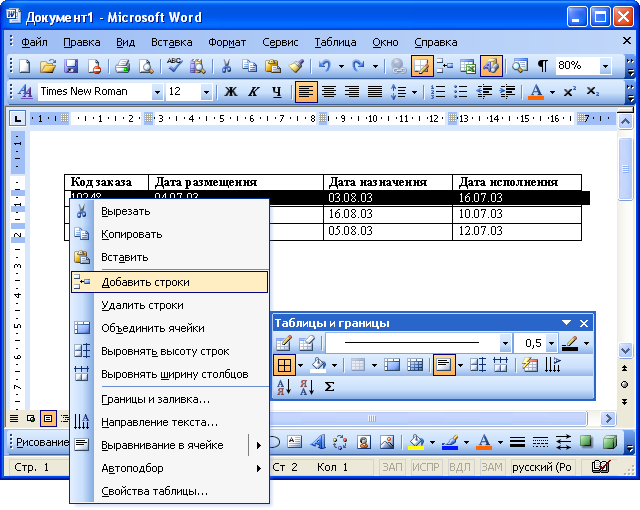This screenshot has width=640, height=510.
Task: Toggle center text alignment
Action: tap(329, 92)
